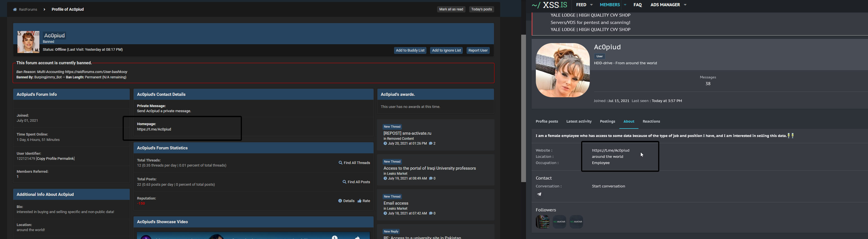Image resolution: width=868 pixels, height=239 pixels.
Task: Select User Identifier 122121479
Action: 26,159
